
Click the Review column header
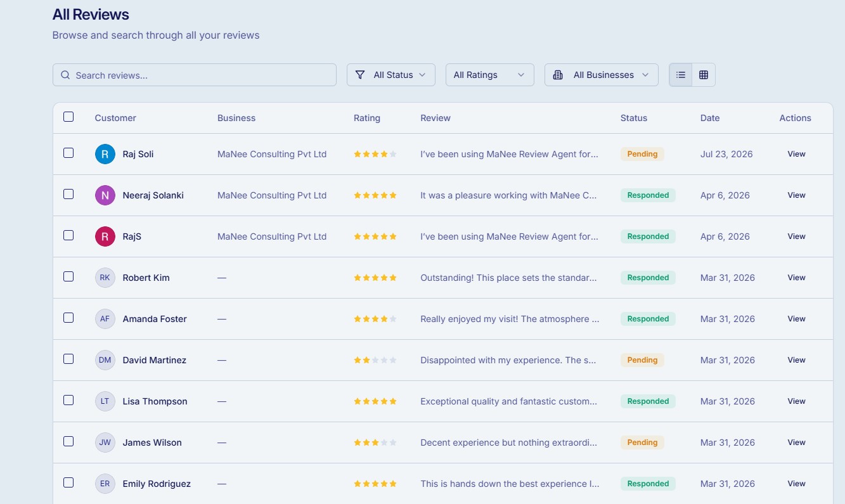[x=435, y=118]
